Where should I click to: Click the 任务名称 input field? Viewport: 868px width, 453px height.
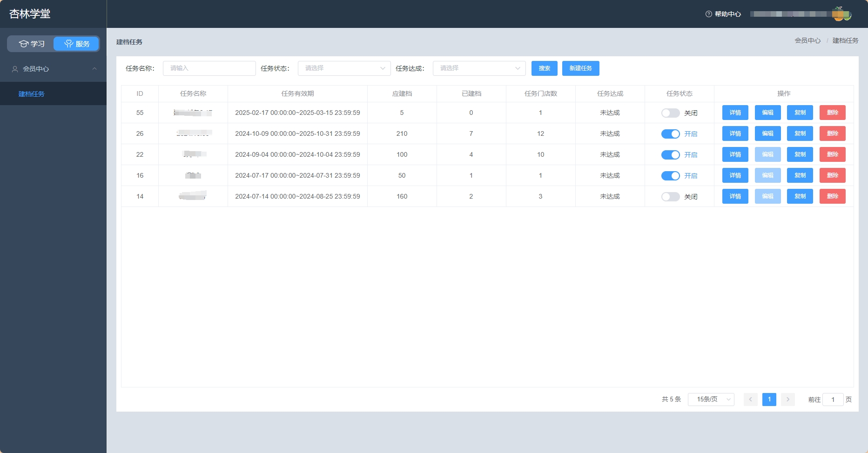click(x=209, y=68)
